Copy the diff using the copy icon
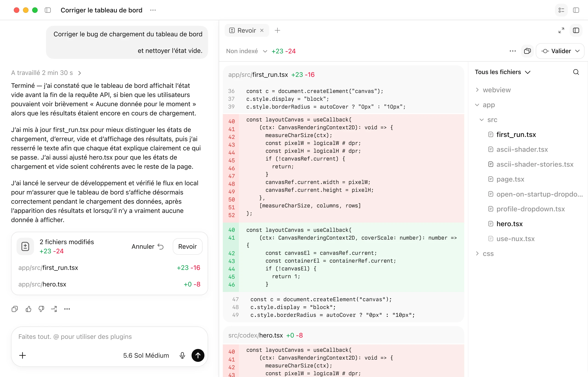The height and width of the screenshot is (377, 588). [x=527, y=51]
